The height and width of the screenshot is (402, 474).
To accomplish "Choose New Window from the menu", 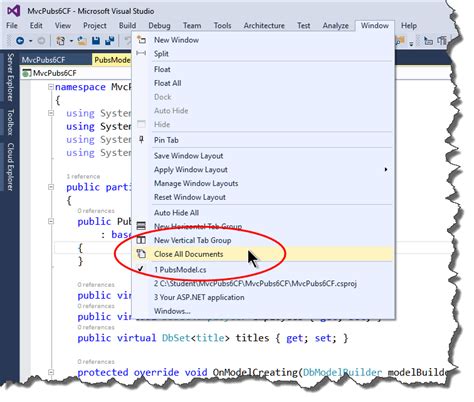I will click(263, 40).
